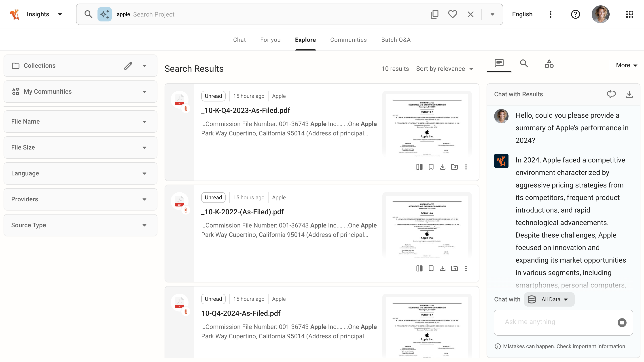
Task: Open thumbnail preview of 10-K-Q4-2023 document
Action: (427, 124)
